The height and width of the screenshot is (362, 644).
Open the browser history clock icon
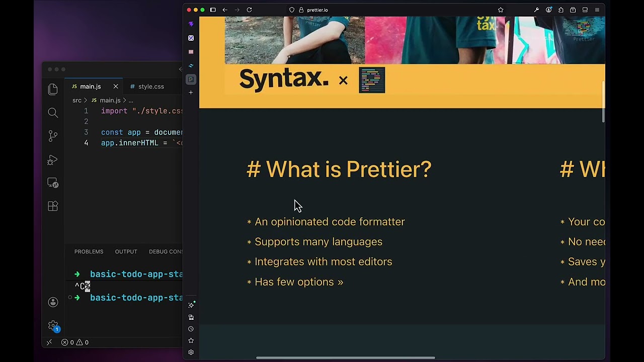[191, 329]
